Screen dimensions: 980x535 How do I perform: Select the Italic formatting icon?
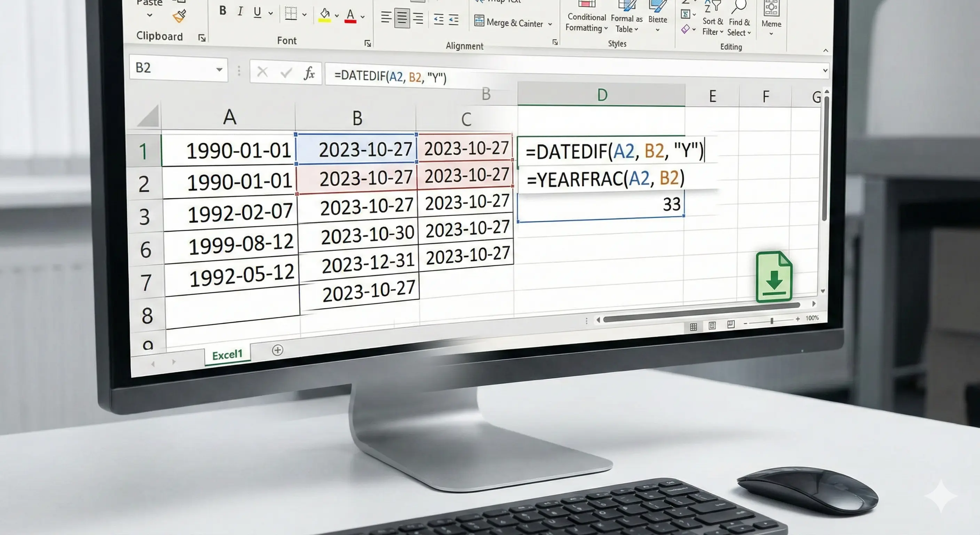coord(240,11)
